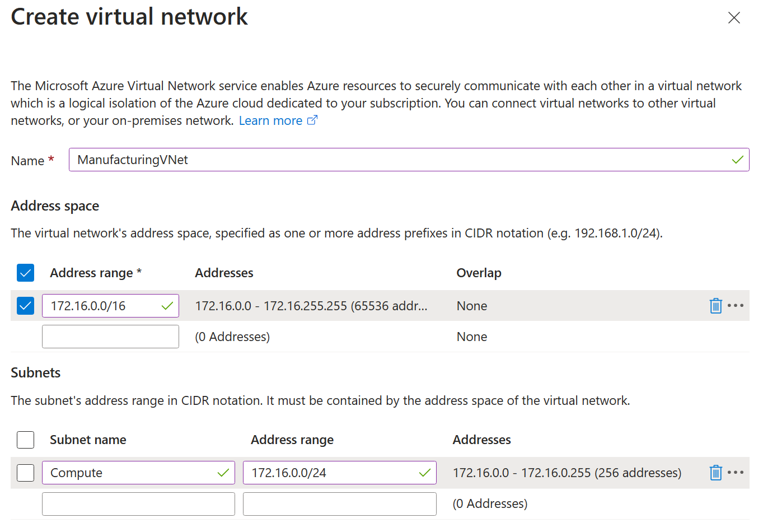The image size is (763, 532).
Task: Close the Create virtual network pane
Action: point(733,17)
